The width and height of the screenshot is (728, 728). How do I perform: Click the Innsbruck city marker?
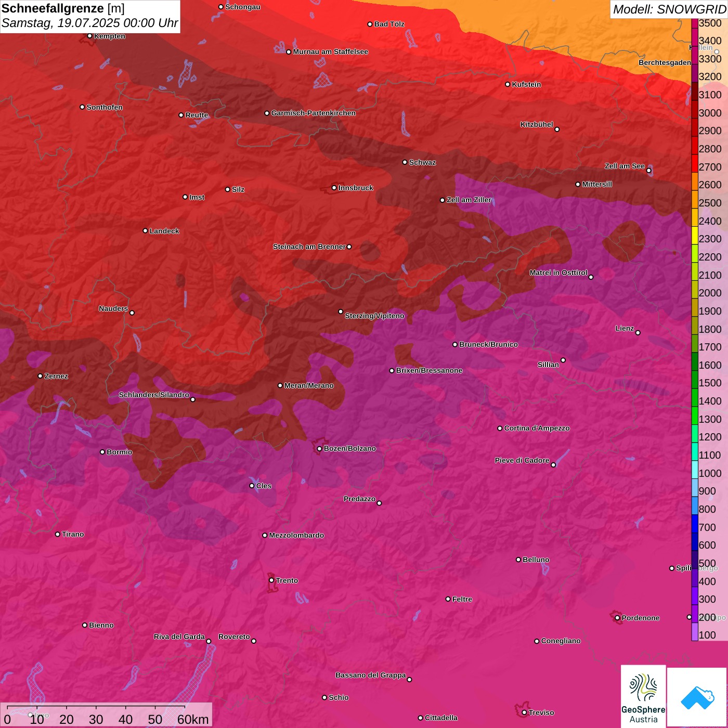click(x=334, y=188)
